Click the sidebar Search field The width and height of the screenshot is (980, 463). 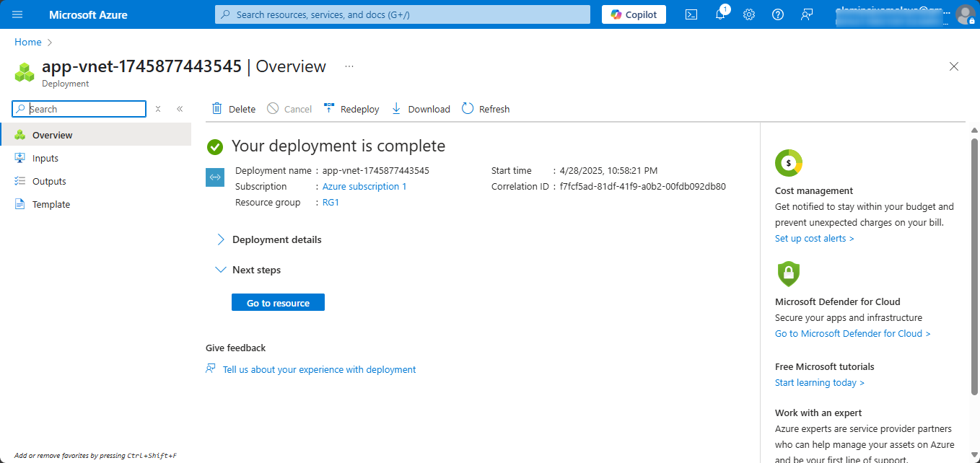click(79, 109)
